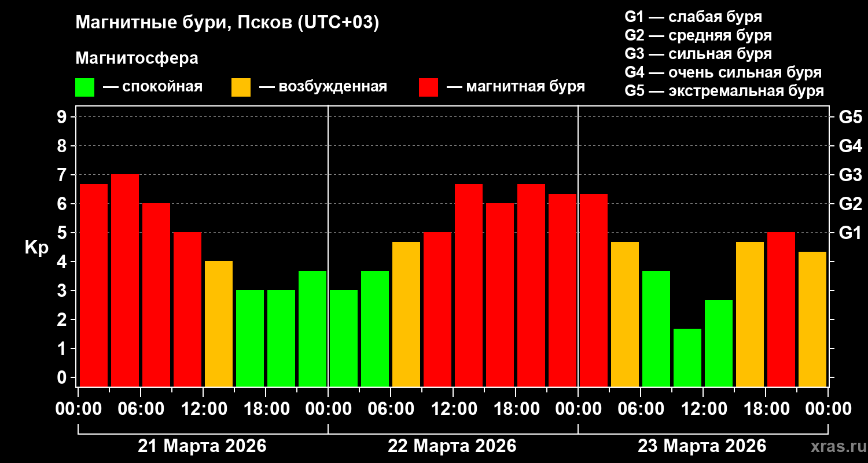Click the 06:00 time label for 21 Марта

pyautogui.click(x=140, y=409)
